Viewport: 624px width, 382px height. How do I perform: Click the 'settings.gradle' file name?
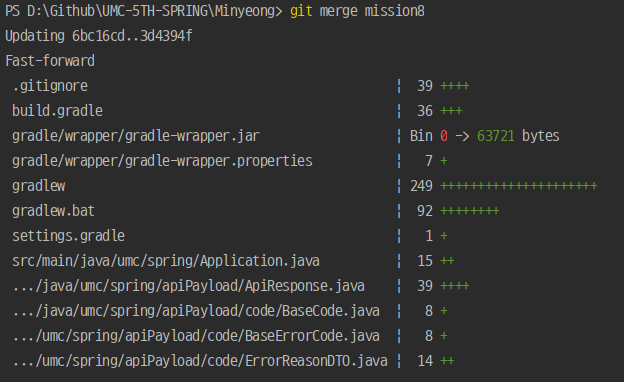68,236
